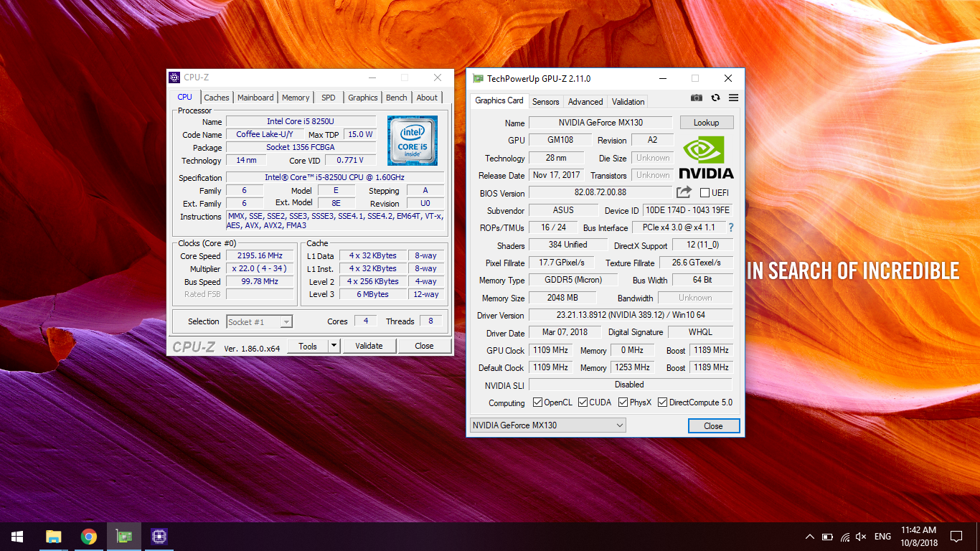Open the Tools dropdown arrow in CPU-Z

point(334,346)
